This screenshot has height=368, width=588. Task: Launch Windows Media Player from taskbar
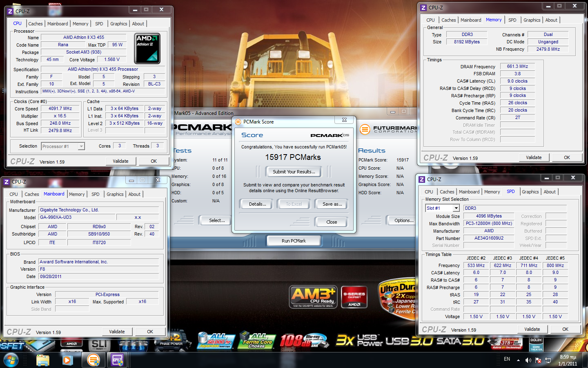(67, 360)
